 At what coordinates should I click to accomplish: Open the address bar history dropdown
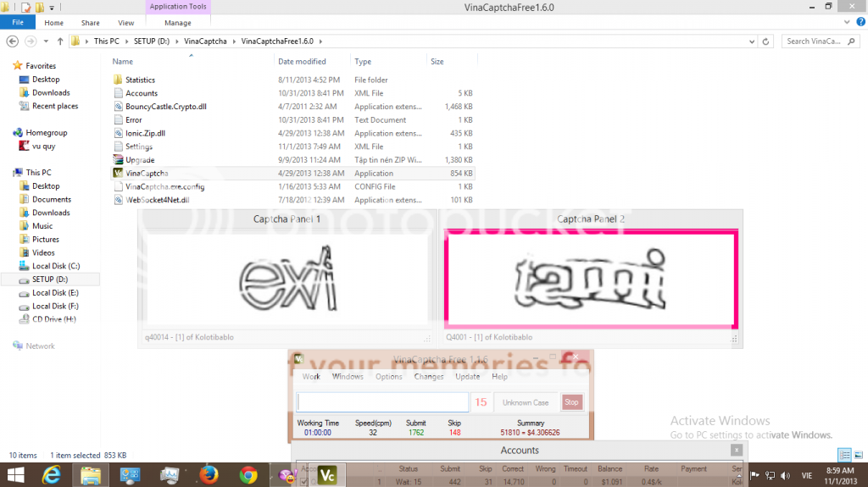click(x=753, y=41)
